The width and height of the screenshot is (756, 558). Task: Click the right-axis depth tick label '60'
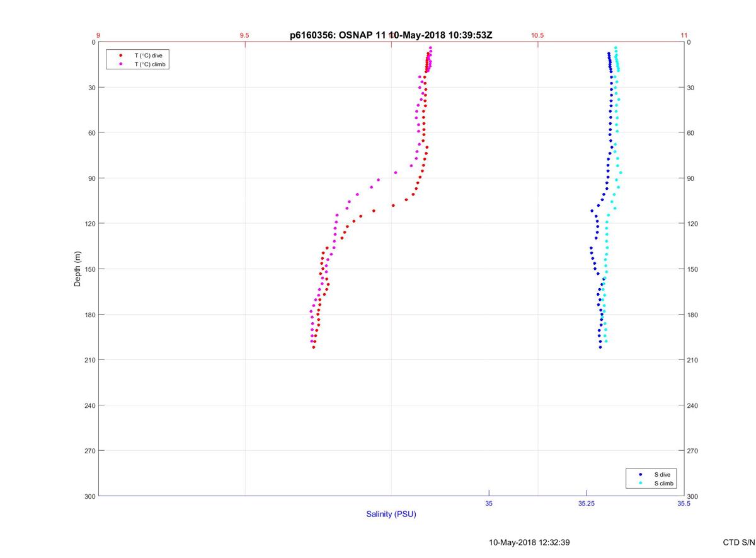(x=691, y=133)
